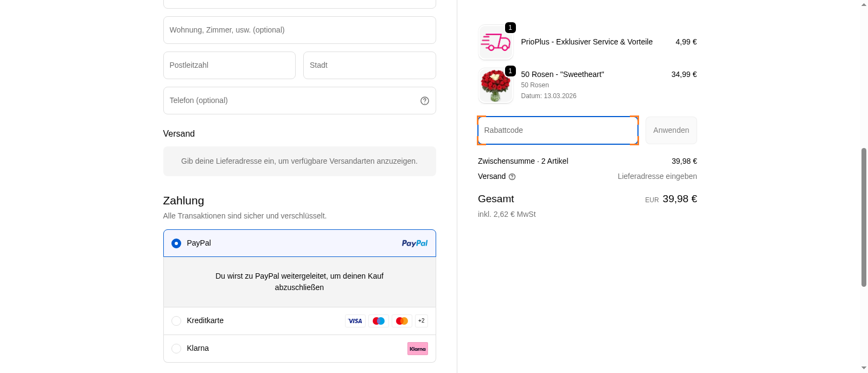The height and width of the screenshot is (373, 868).
Task: Click the PayPal logo icon
Action: [x=414, y=243]
